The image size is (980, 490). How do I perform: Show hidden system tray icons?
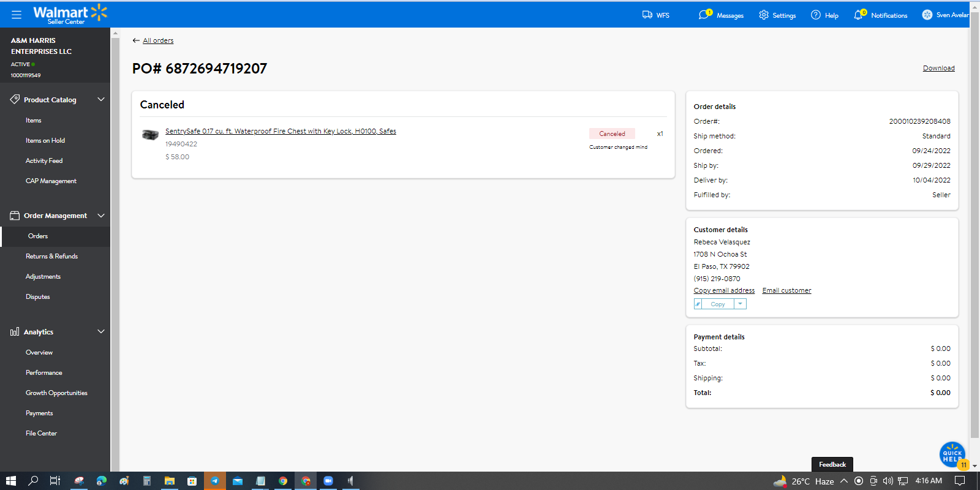click(844, 481)
